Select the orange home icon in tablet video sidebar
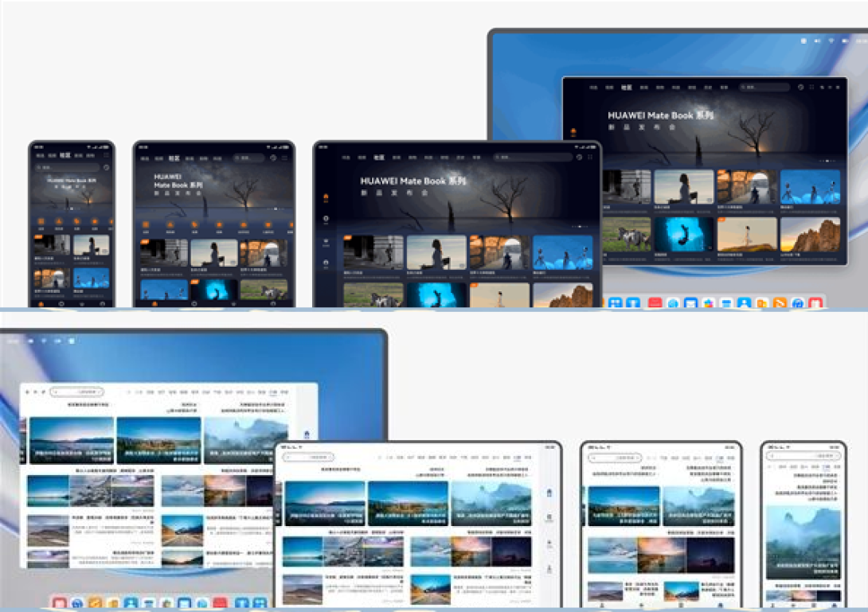This screenshot has width=868, height=612. click(x=326, y=196)
